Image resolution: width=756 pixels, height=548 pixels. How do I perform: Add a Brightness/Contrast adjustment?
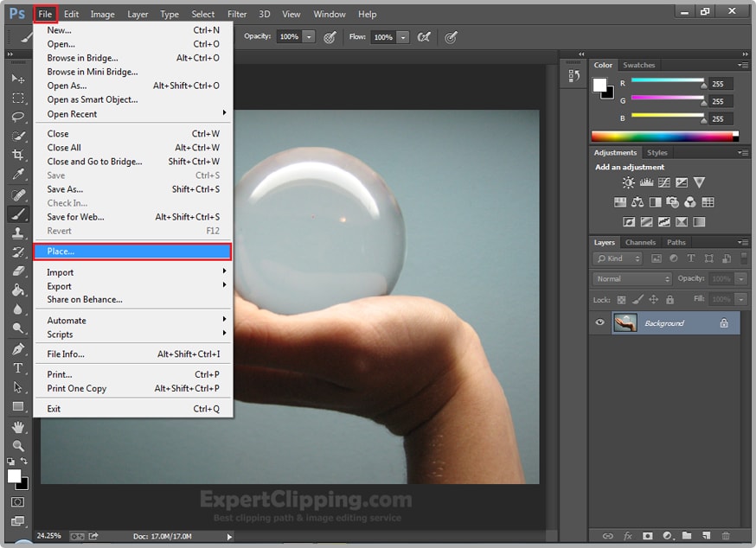pos(628,182)
